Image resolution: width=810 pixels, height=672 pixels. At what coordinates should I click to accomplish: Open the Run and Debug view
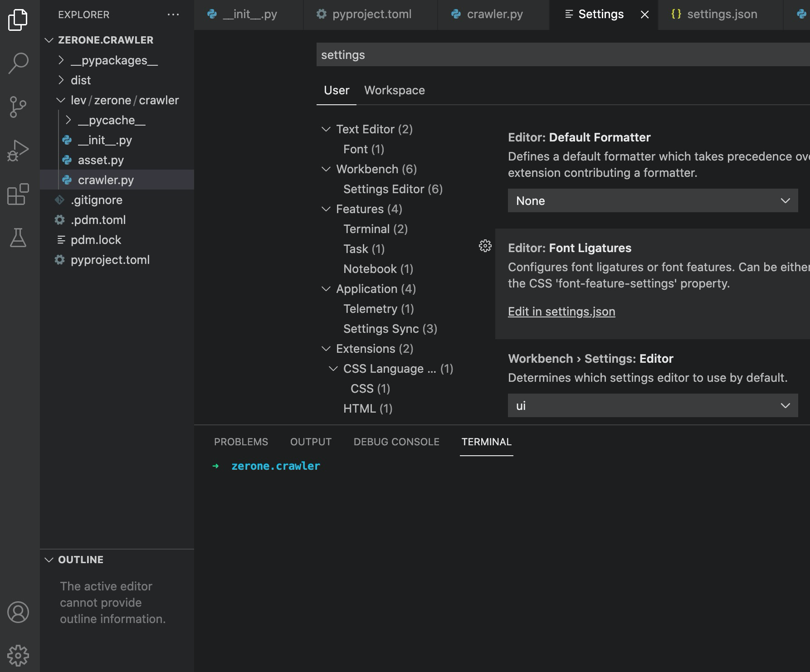click(18, 151)
